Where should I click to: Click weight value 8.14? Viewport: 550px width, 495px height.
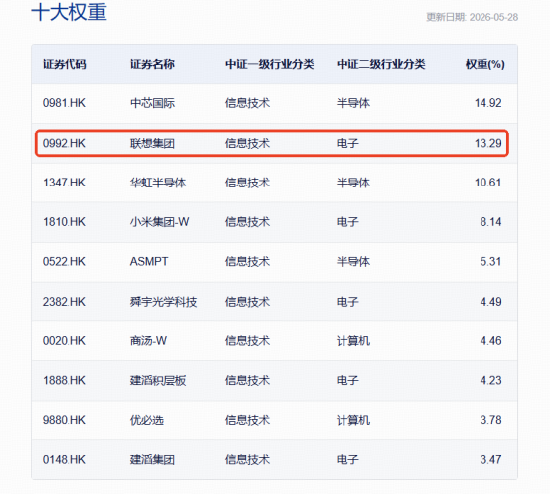click(491, 222)
